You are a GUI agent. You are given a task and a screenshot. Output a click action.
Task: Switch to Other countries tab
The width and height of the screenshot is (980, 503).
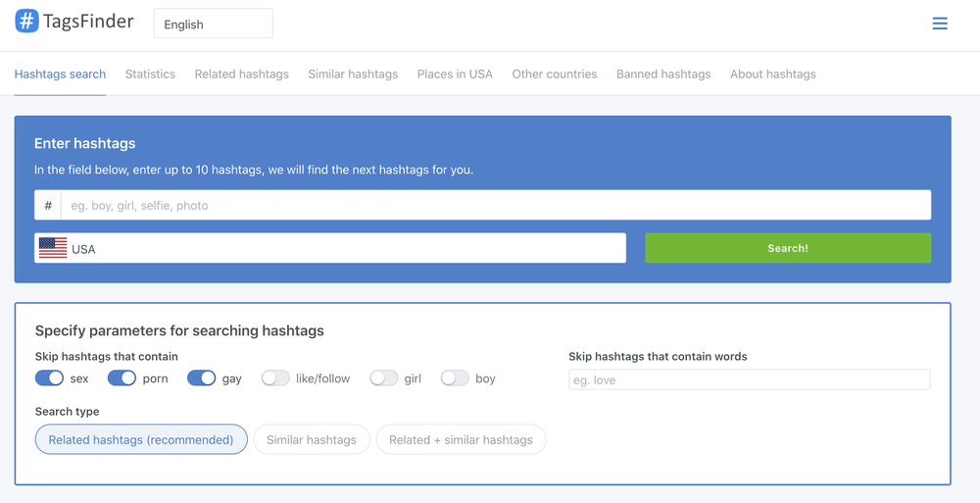tap(555, 74)
